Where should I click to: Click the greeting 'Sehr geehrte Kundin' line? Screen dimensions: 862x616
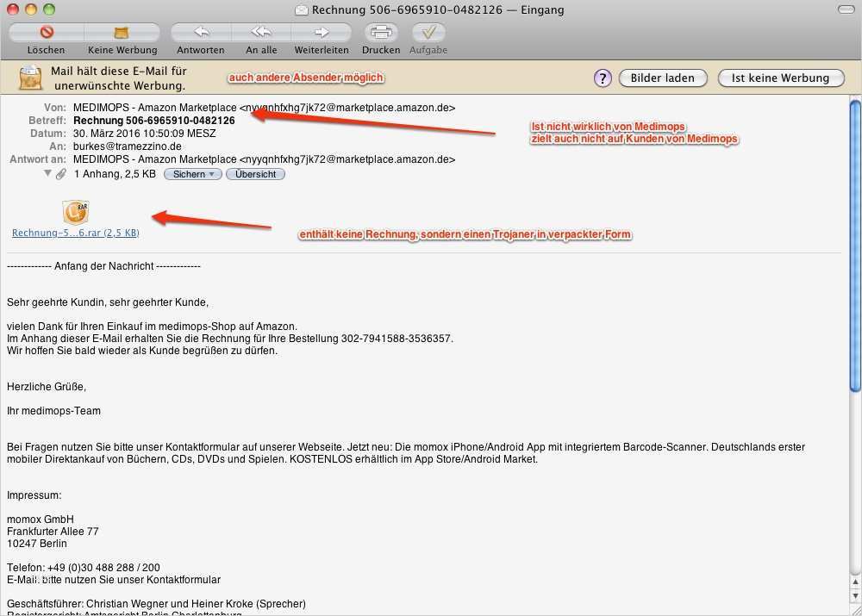108,302
